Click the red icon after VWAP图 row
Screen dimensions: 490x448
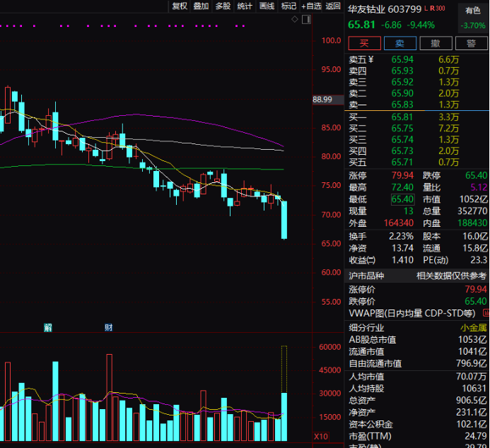486,312
